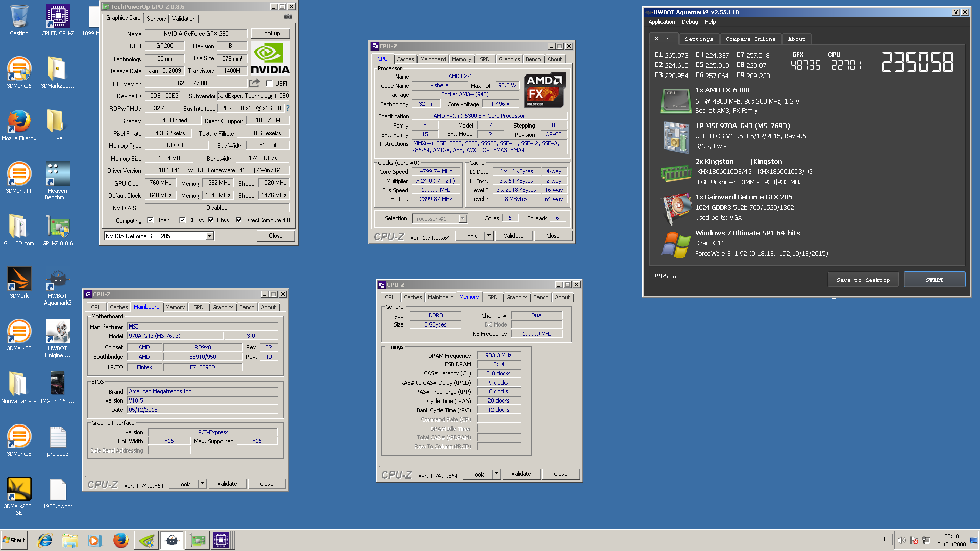
Task: Click Validate in the CPU-Z CPU window
Action: tap(513, 236)
